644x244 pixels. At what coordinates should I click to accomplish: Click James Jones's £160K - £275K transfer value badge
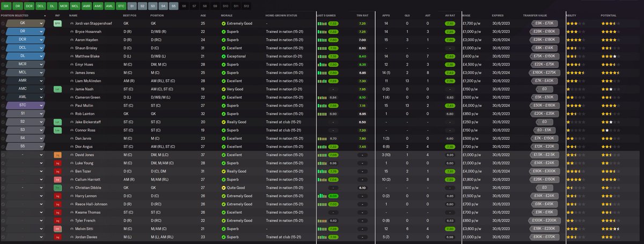point(545,73)
